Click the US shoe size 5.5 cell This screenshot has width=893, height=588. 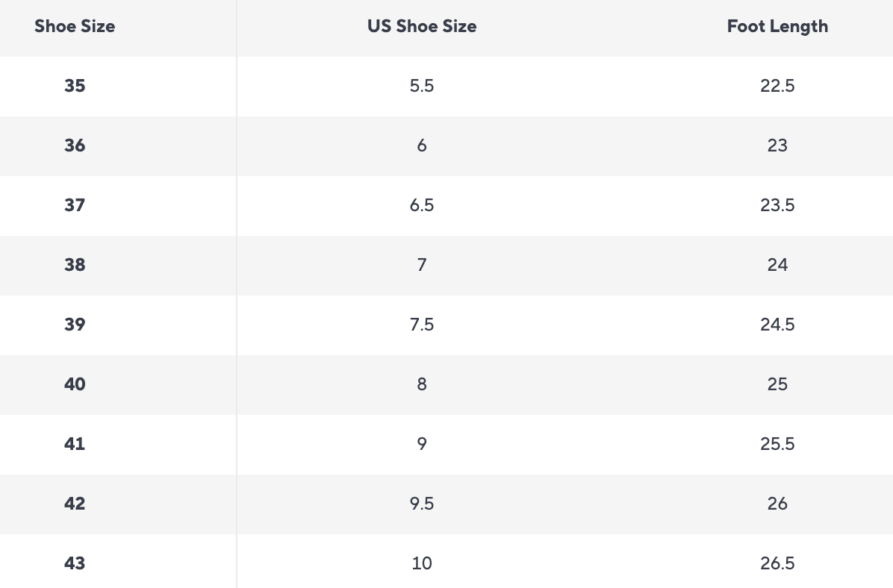click(x=422, y=86)
